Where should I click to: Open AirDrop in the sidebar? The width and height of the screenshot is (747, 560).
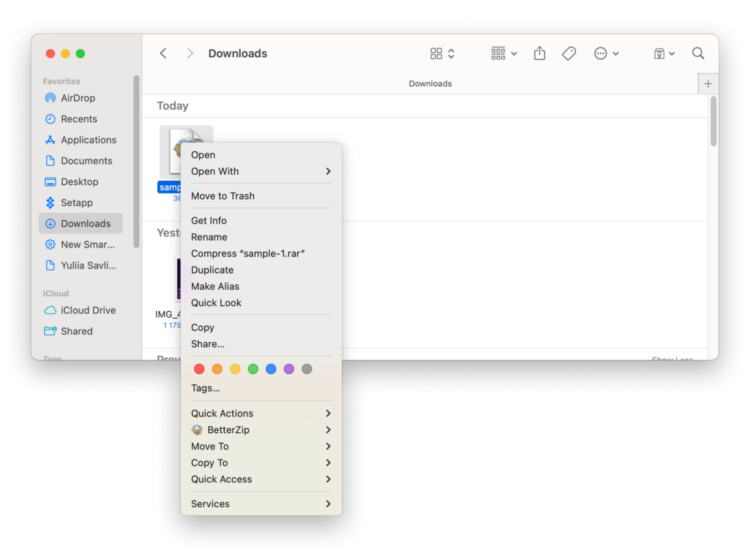click(78, 98)
